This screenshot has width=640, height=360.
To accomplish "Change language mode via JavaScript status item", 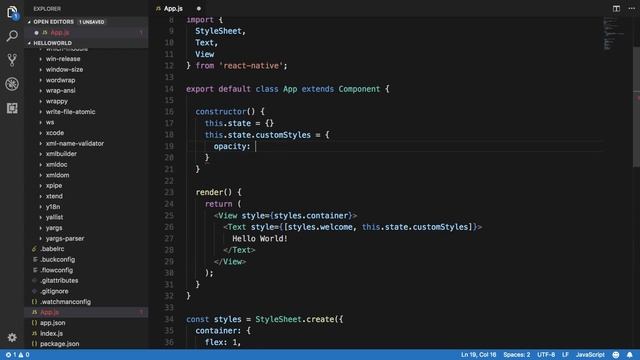I will point(590,355).
